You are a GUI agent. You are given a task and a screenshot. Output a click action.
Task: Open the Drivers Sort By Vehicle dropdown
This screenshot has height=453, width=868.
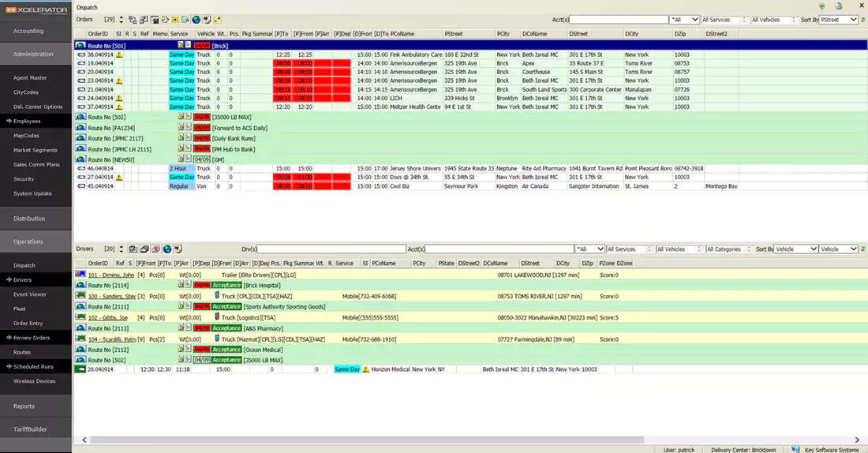(795, 249)
